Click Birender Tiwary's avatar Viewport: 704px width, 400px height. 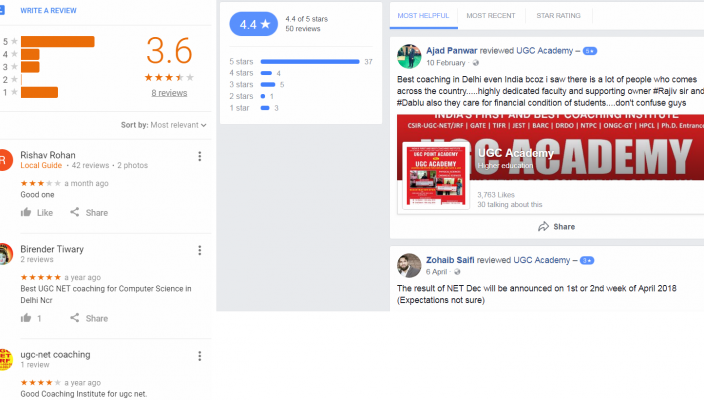[x=5, y=254]
